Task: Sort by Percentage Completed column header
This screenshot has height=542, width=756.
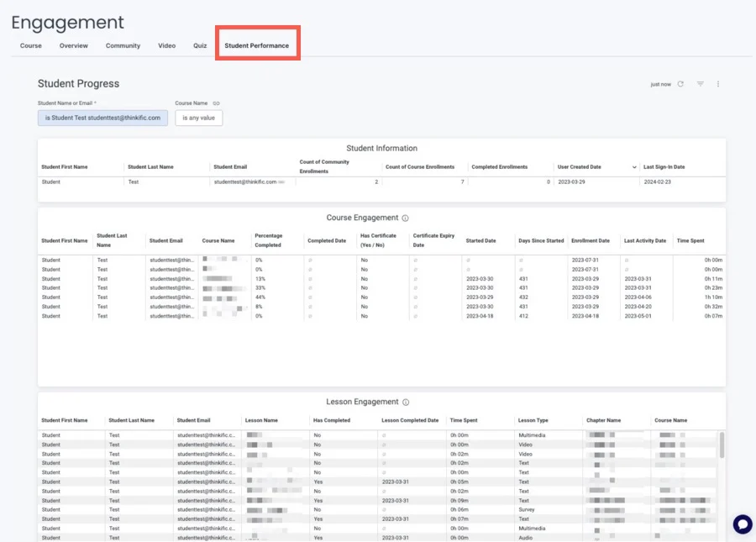Action: coord(268,240)
